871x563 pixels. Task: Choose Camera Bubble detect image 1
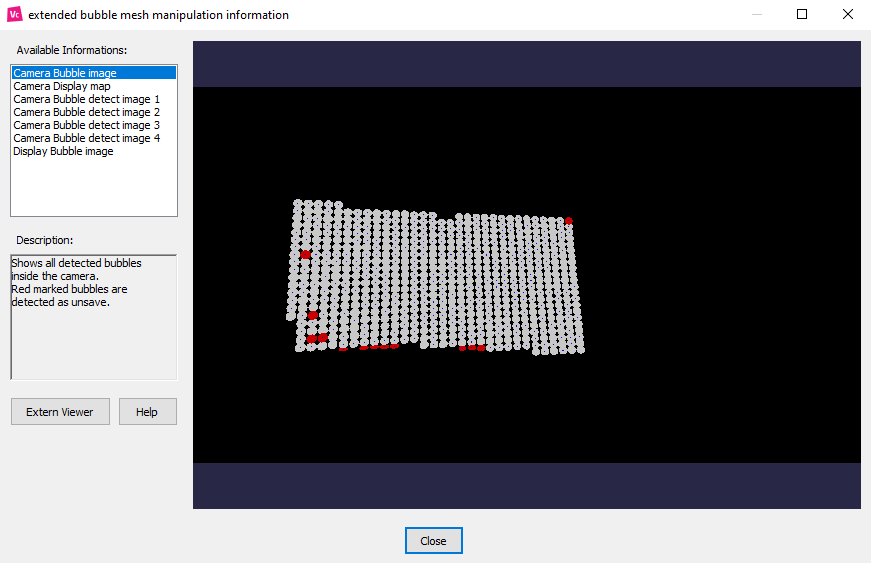point(86,99)
